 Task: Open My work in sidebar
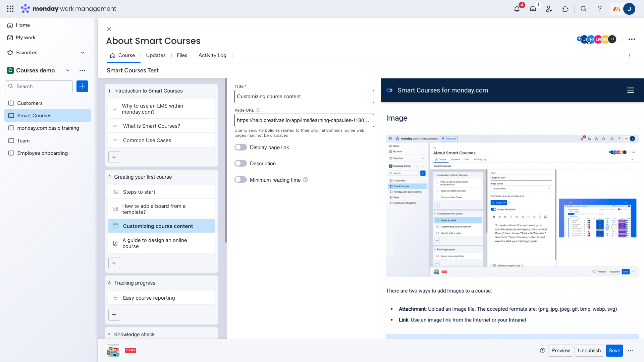click(25, 38)
